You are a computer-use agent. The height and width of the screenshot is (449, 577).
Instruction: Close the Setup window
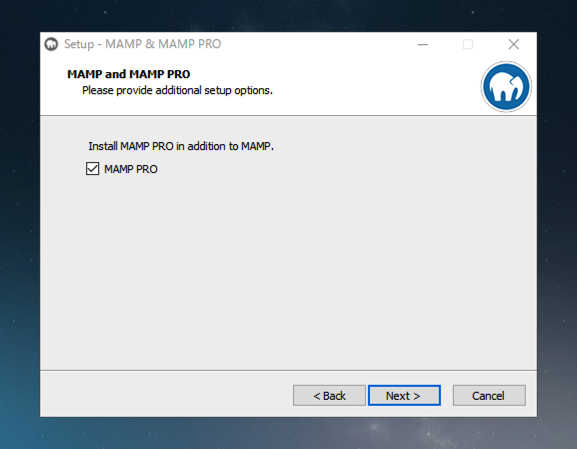514,45
